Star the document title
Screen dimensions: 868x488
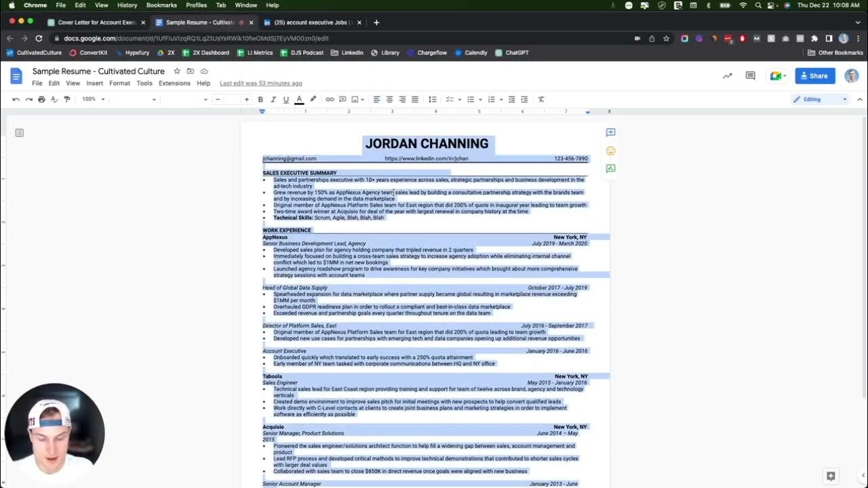pos(177,71)
